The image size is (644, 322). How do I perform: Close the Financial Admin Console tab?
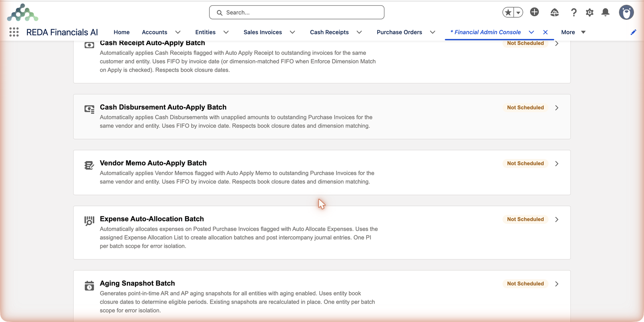[545, 32]
